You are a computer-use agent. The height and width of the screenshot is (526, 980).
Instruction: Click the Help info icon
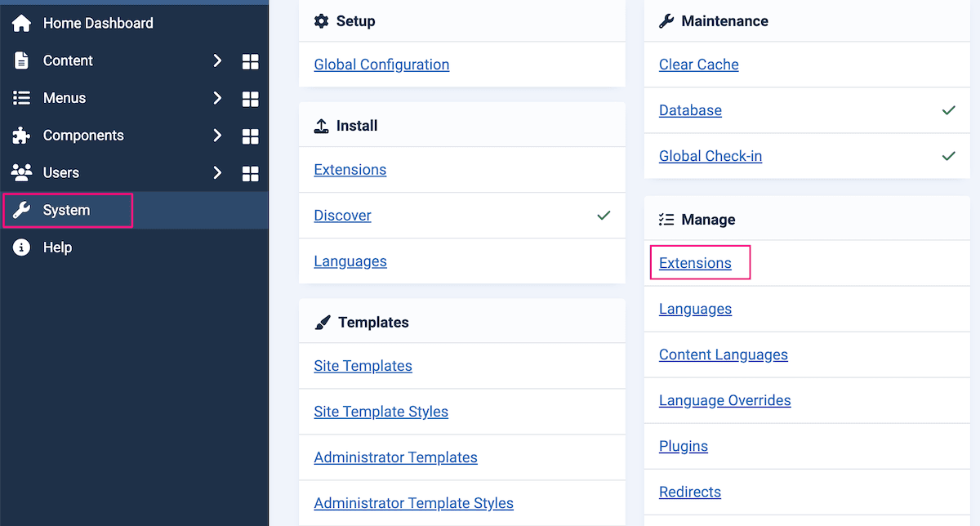click(22, 247)
